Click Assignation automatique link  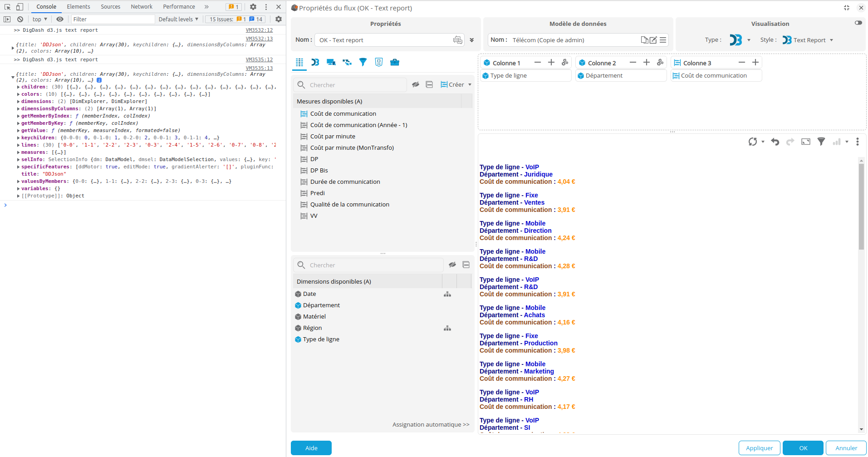pos(431,424)
